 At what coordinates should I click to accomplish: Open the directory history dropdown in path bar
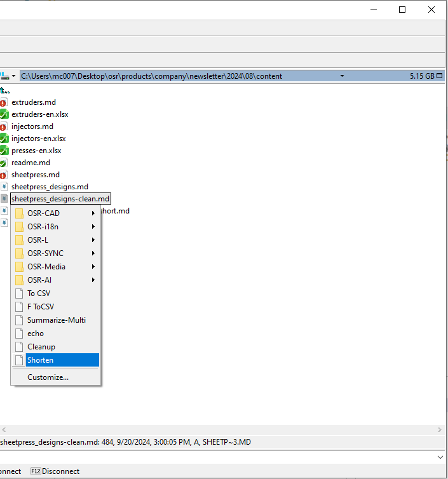pos(342,76)
